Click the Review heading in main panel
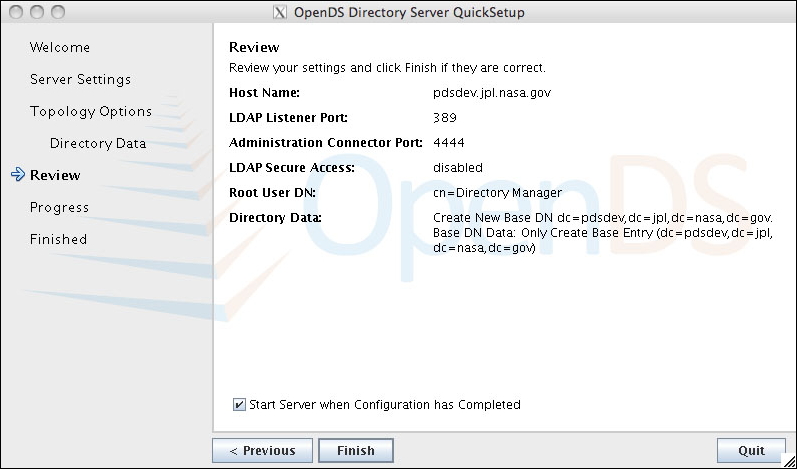This screenshot has height=469, width=797. point(254,47)
